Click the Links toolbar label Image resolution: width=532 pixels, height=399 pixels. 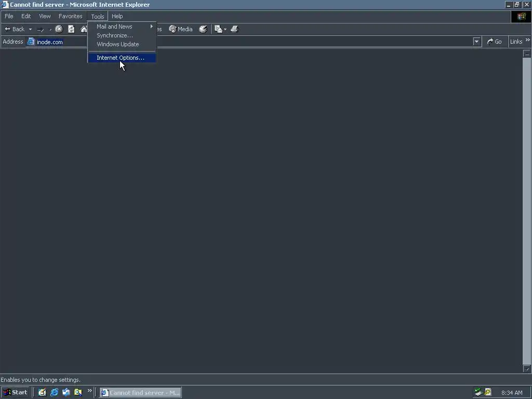(x=516, y=42)
